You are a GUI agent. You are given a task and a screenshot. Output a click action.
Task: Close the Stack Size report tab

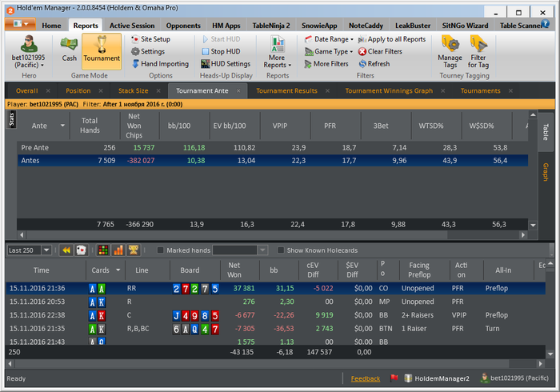pos(158,91)
